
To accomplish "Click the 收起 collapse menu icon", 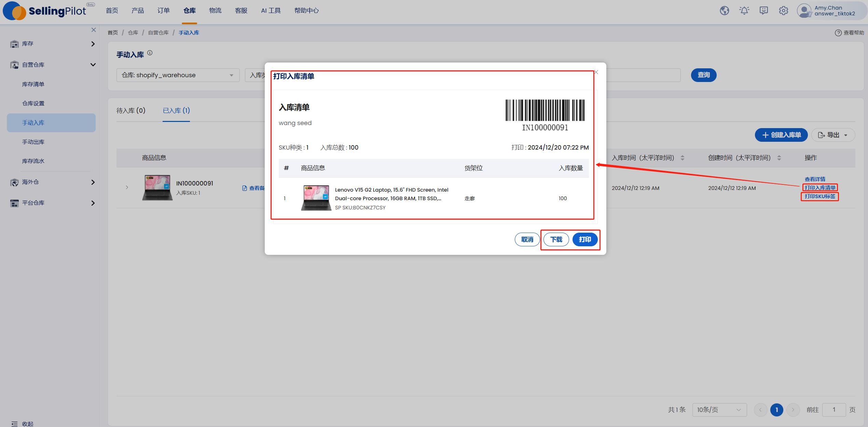I will click(14, 424).
